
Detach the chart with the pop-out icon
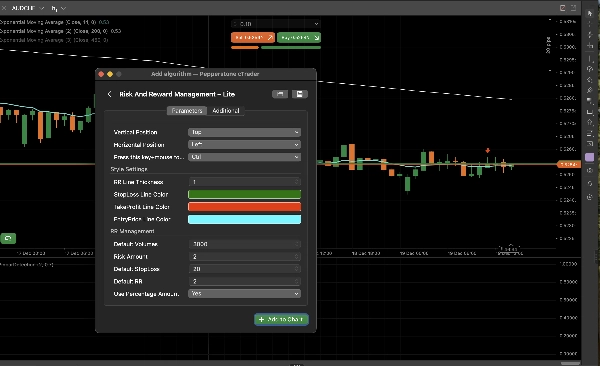pos(562,8)
